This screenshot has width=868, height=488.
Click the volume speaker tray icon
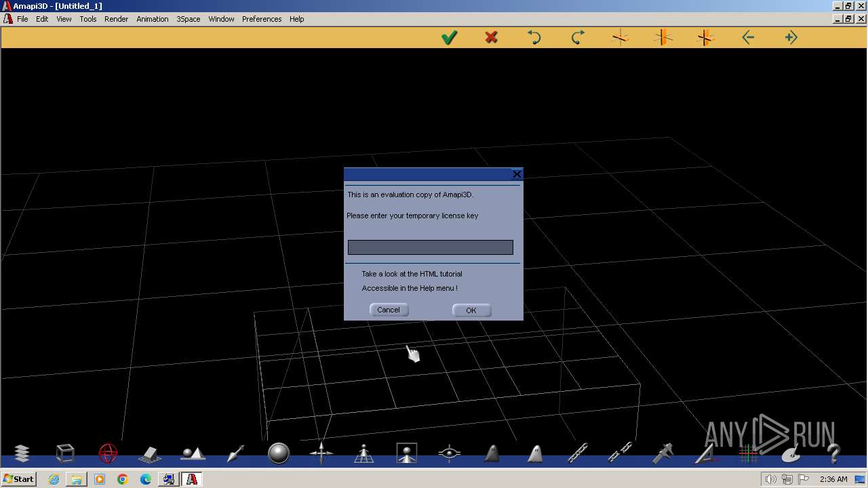pyautogui.click(x=772, y=479)
